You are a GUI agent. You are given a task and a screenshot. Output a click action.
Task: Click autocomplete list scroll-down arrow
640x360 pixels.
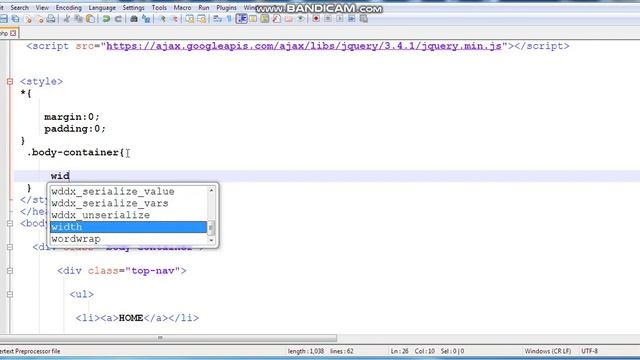211,240
